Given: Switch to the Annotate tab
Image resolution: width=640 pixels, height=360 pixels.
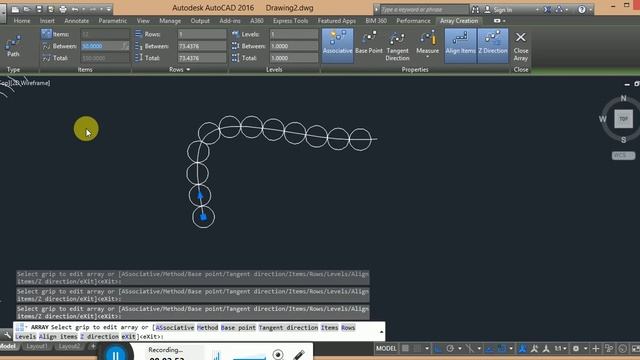Looking at the screenshot, I should pyautogui.click(x=76, y=21).
